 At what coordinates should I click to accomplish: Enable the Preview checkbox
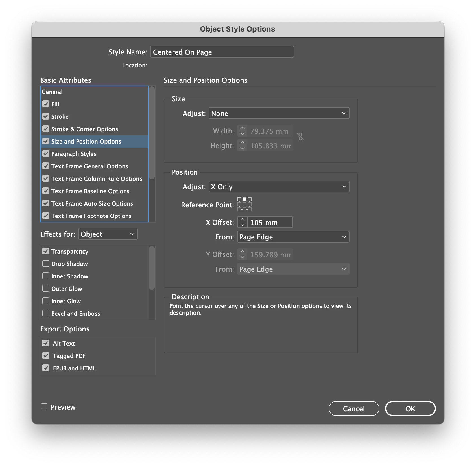pos(44,407)
